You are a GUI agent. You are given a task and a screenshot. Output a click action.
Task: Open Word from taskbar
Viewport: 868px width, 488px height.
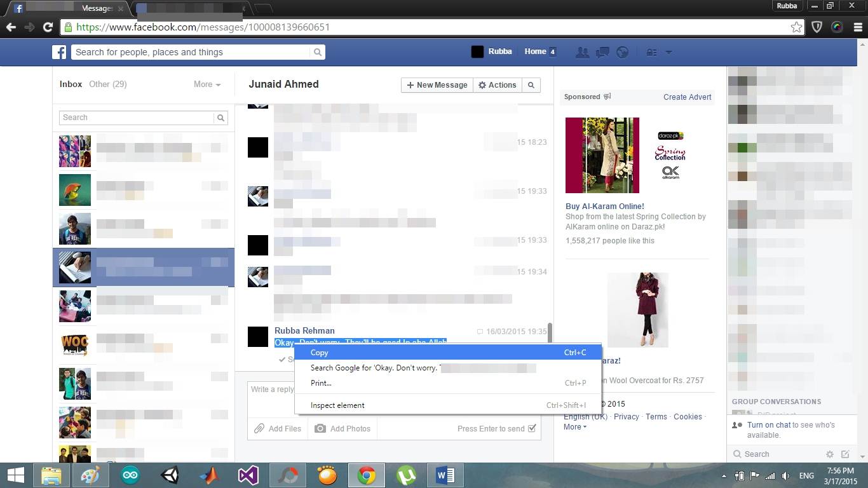(445, 475)
